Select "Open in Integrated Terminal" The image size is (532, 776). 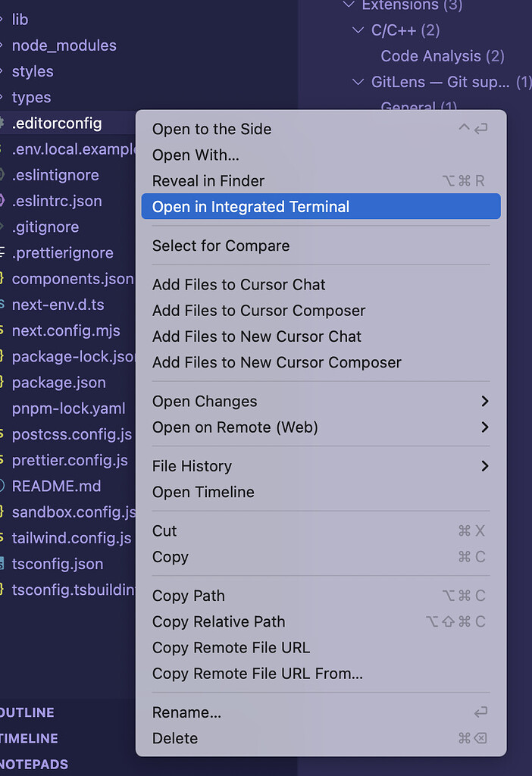tap(250, 206)
